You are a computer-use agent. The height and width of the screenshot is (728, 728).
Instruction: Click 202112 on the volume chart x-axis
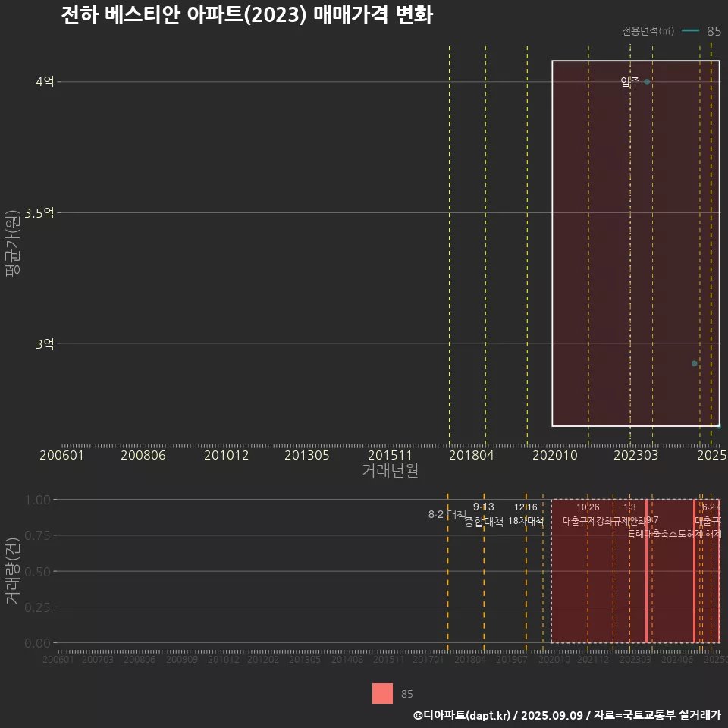(x=593, y=659)
